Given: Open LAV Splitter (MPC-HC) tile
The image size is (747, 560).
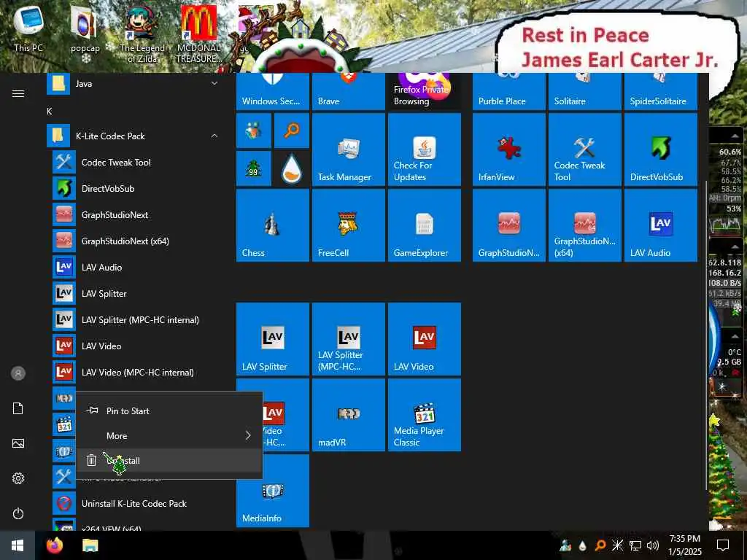Looking at the screenshot, I should pos(348,338).
